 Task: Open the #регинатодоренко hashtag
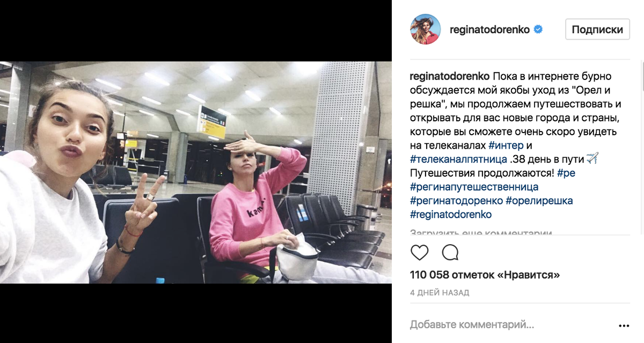[x=456, y=201]
